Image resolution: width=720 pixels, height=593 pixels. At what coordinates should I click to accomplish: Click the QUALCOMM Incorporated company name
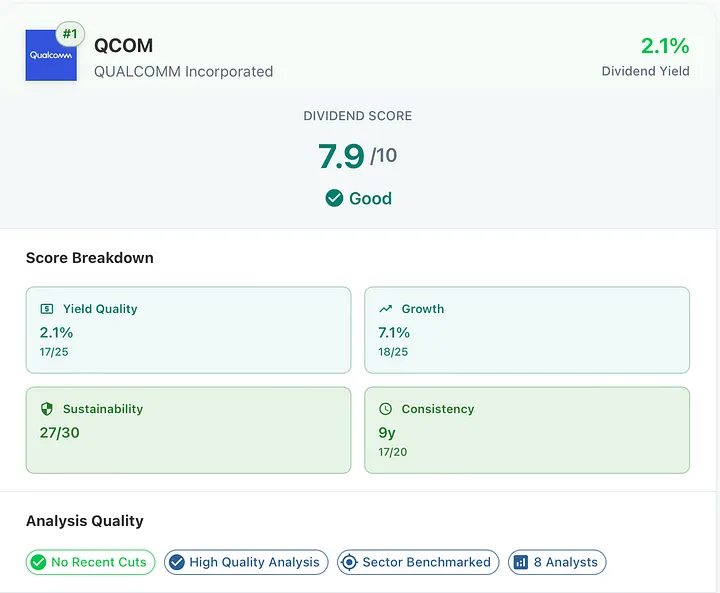183,72
